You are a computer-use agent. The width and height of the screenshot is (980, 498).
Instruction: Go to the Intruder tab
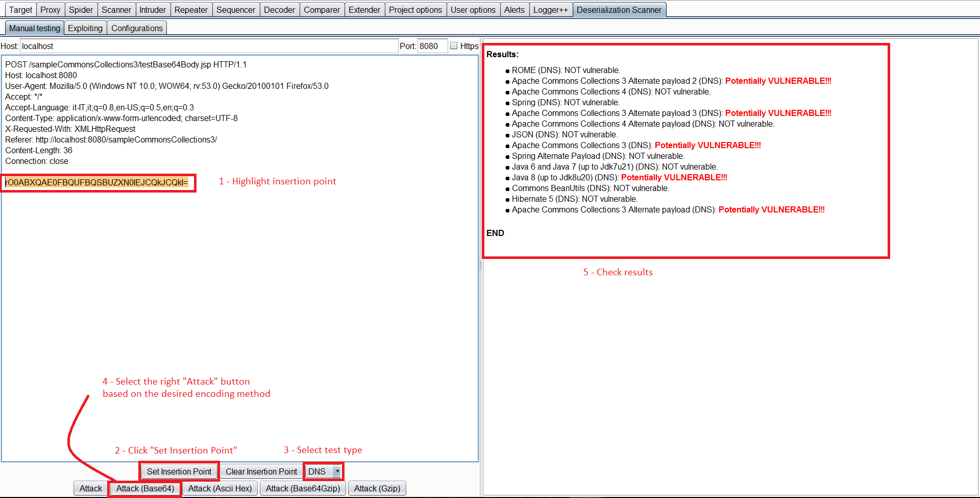tap(153, 9)
